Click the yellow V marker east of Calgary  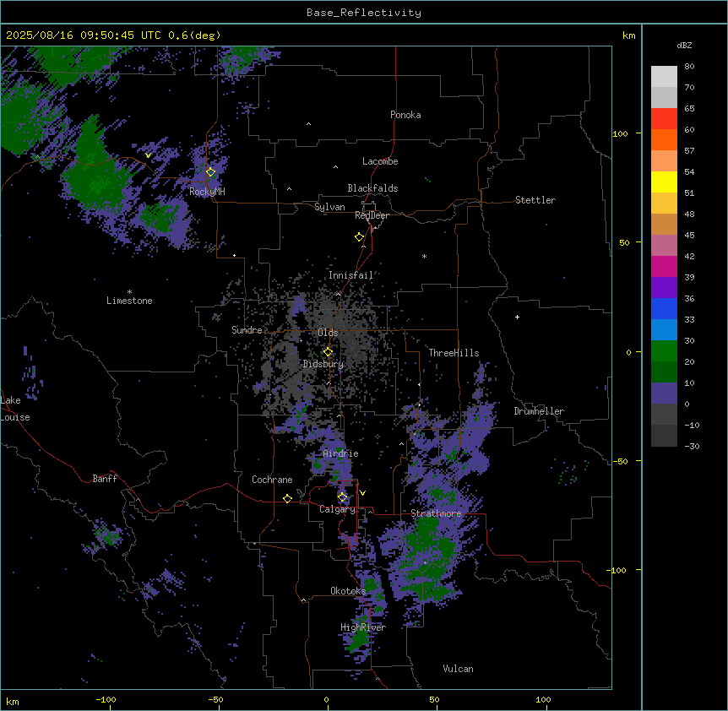click(362, 493)
